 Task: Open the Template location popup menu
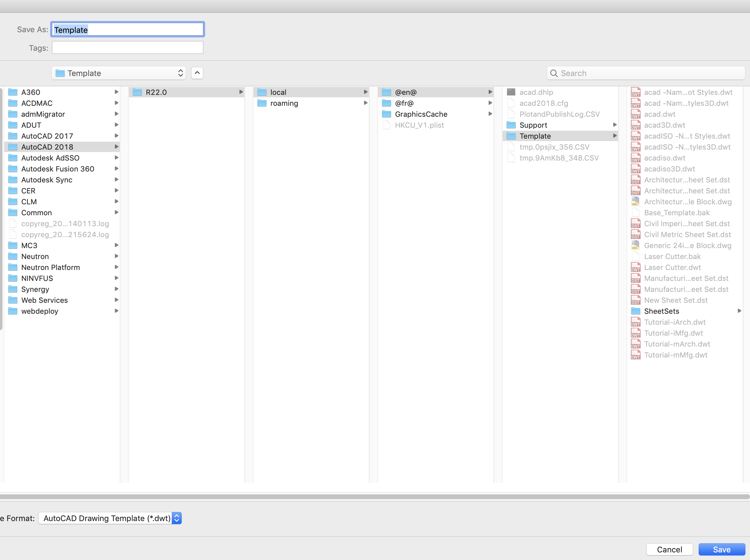(x=119, y=73)
